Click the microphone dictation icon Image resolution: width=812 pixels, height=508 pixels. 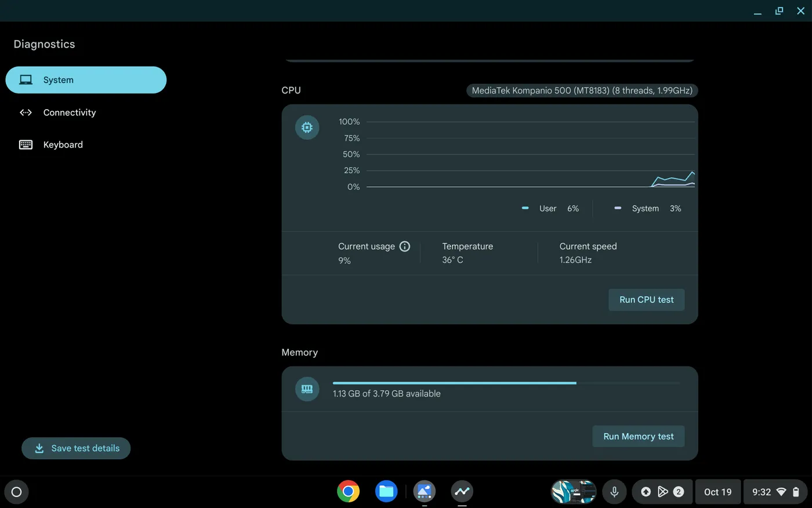pyautogui.click(x=614, y=492)
